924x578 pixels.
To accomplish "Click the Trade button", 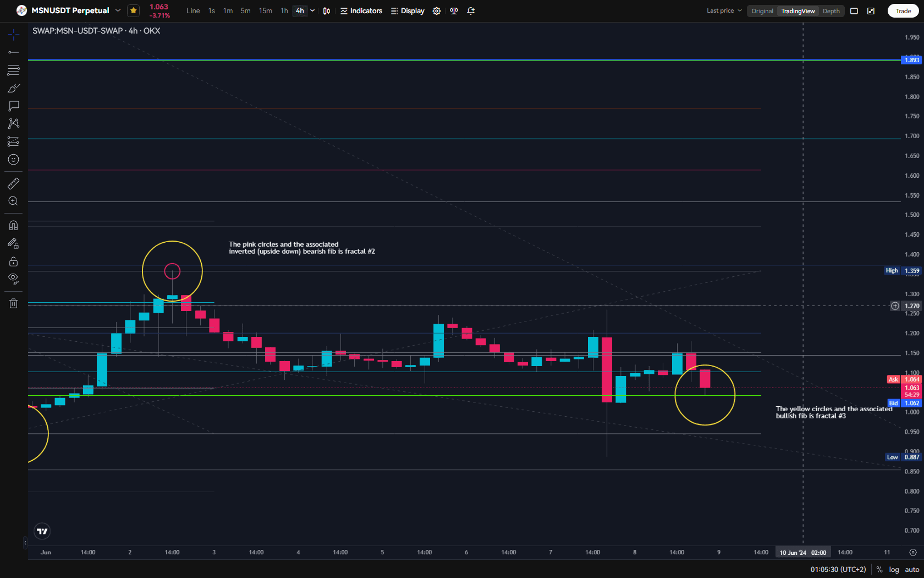I will pos(903,11).
